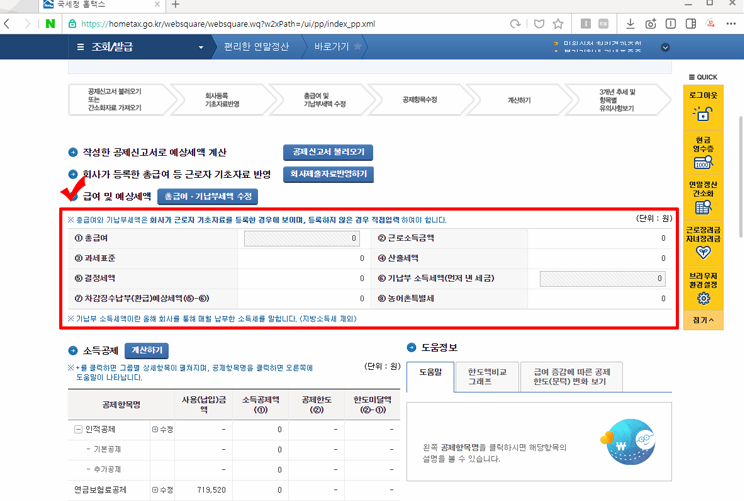The height and width of the screenshot is (501, 744).
Task: Collapse Quick menu with 접기 button
Action: [703, 320]
